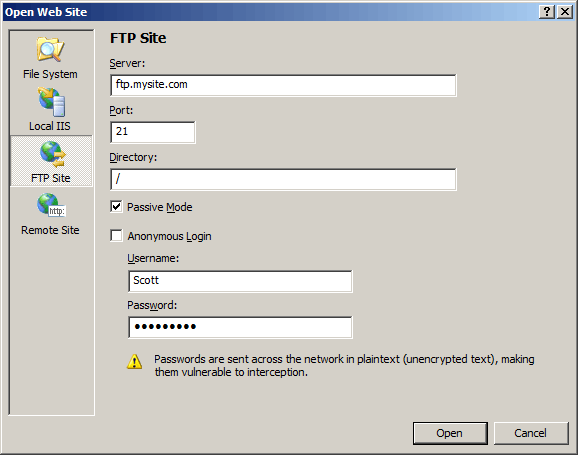Click the yellow warning triangle icon
The image size is (578, 455).
click(x=135, y=362)
